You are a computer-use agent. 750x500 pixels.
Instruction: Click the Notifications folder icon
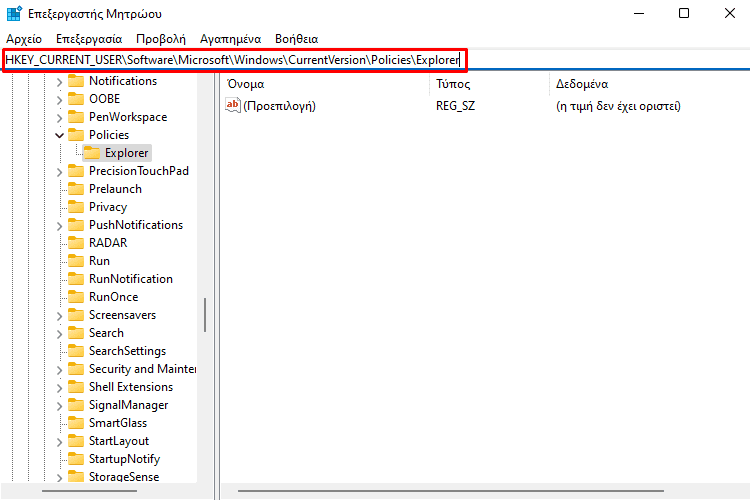point(76,80)
